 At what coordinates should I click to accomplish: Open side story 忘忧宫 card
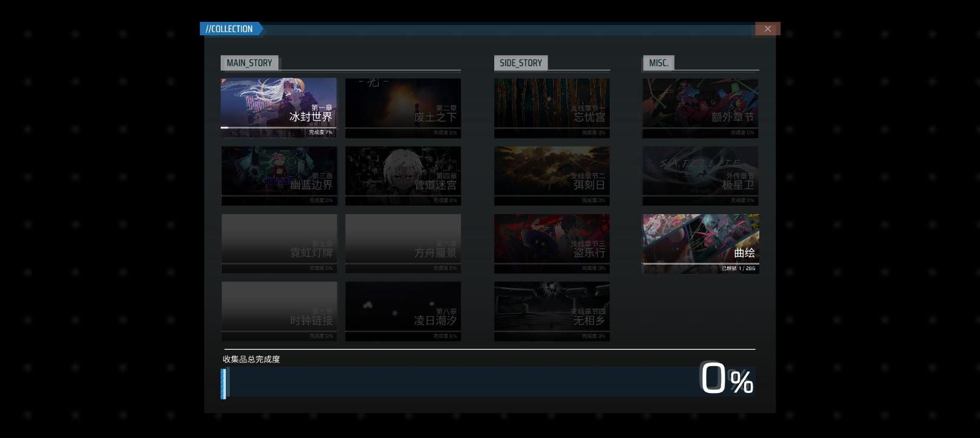pos(551,108)
